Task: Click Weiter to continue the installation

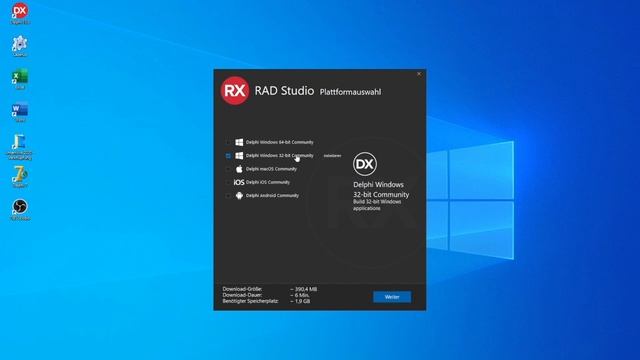Action: (x=392, y=297)
